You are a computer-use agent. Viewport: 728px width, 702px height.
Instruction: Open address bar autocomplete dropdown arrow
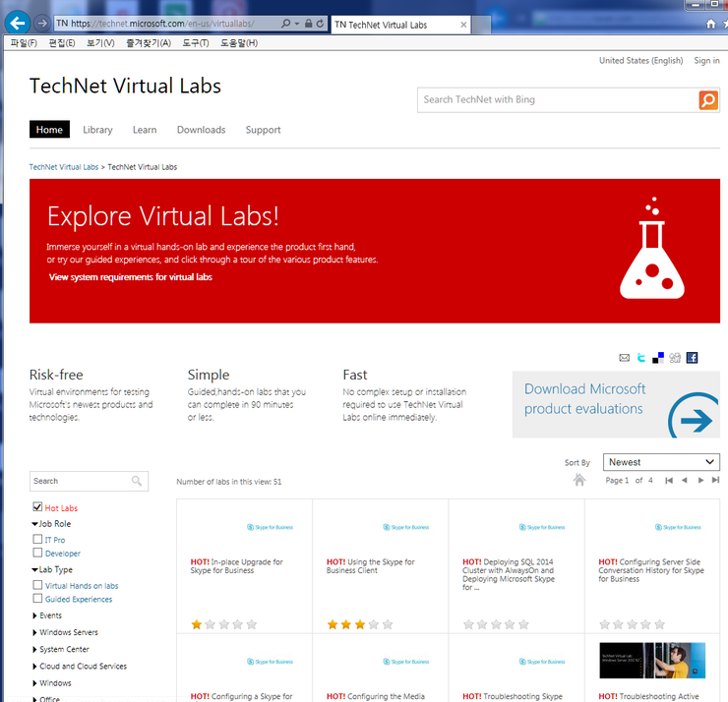(297, 24)
